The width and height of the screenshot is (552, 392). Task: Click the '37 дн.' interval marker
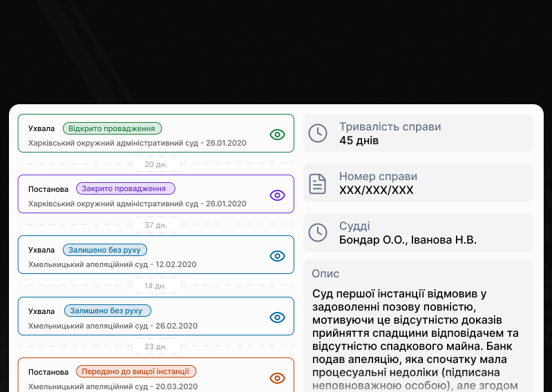point(156,225)
